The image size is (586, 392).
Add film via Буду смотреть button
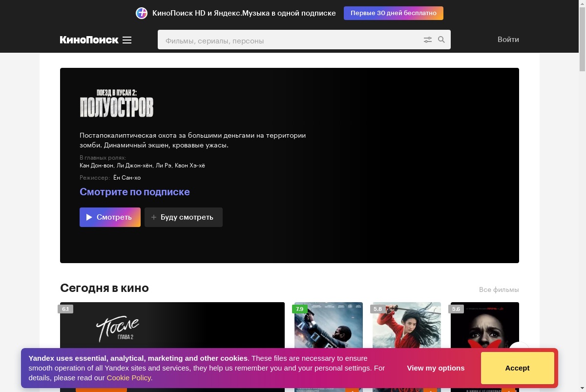click(184, 217)
